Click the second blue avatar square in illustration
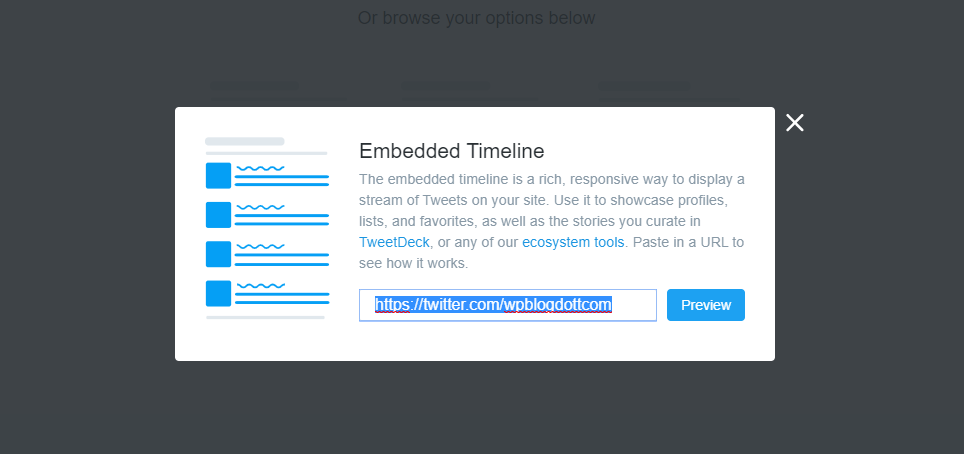Viewport: 964px width, 454px height. coord(218,215)
